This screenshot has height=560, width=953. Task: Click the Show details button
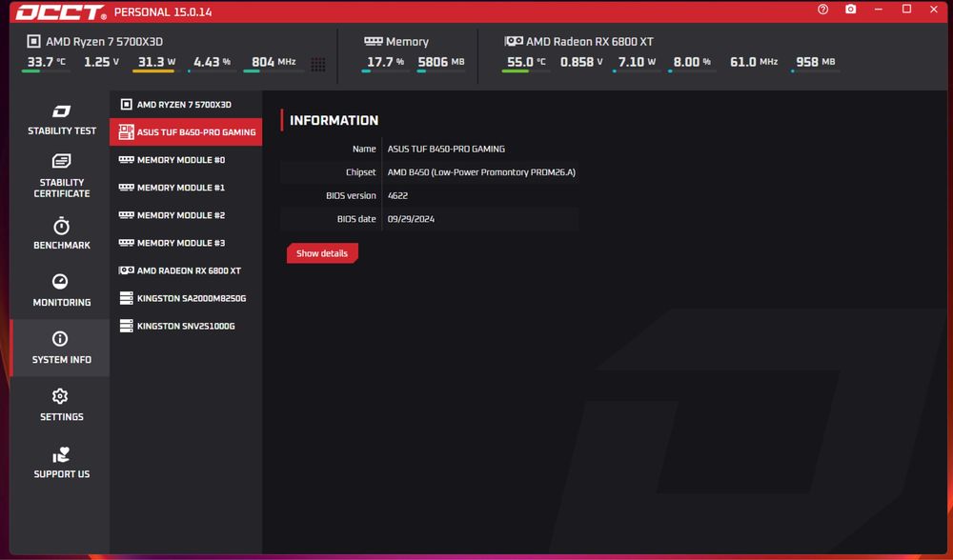(322, 253)
